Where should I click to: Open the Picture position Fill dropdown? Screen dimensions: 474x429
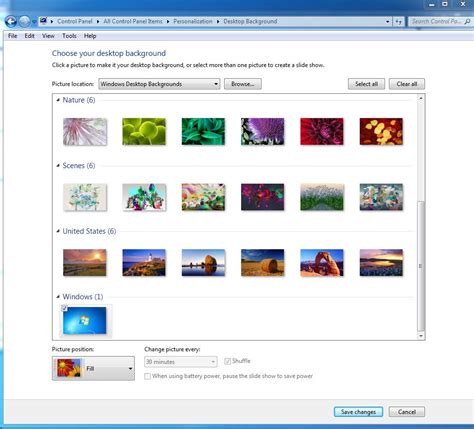click(x=93, y=368)
